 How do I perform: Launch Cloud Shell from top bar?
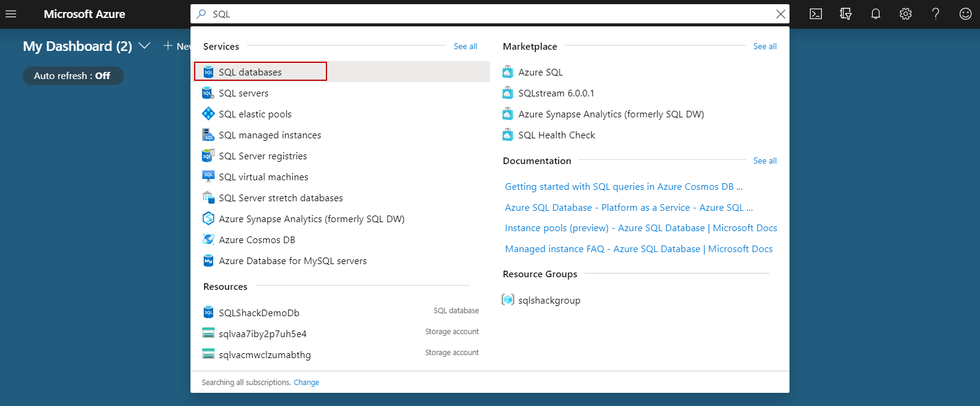[x=816, y=14]
